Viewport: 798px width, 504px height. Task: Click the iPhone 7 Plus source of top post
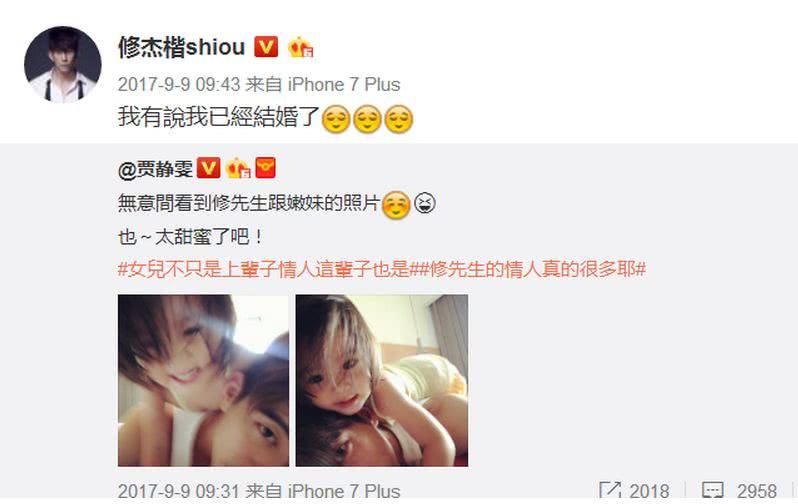tap(344, 85)
